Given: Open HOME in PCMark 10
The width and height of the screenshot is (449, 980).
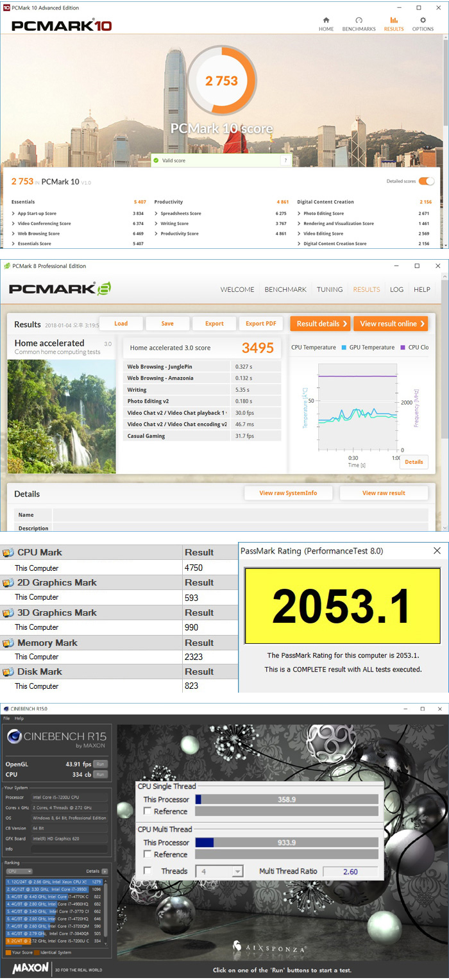Looking at the screenshot, I should click(326, 24).
